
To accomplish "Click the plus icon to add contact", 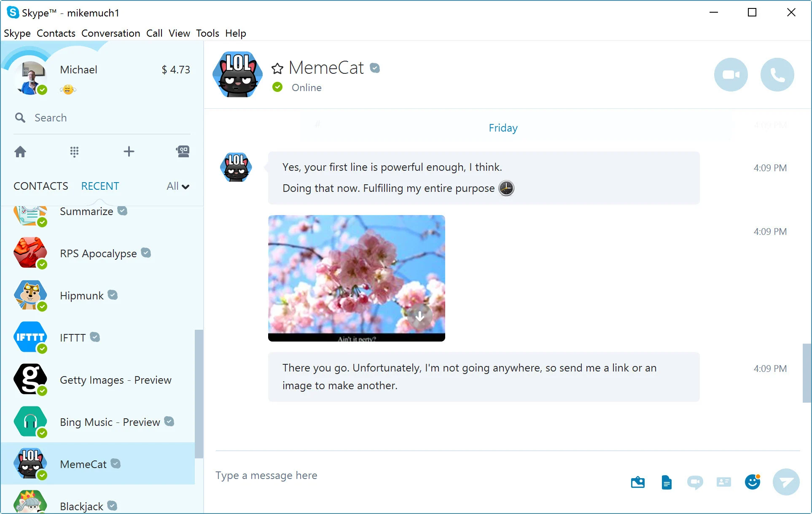I will pyautogui.click(x=129, y=151).
